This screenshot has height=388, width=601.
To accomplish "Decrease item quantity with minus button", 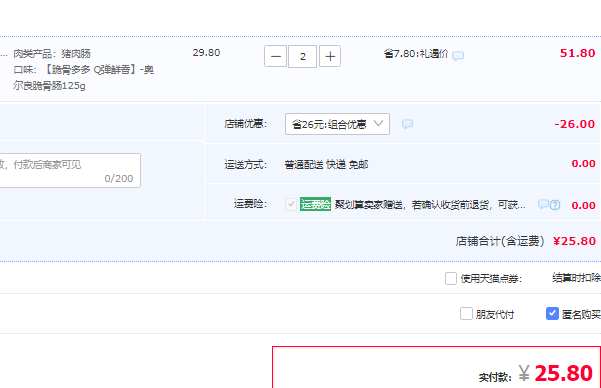I will 275,56.
